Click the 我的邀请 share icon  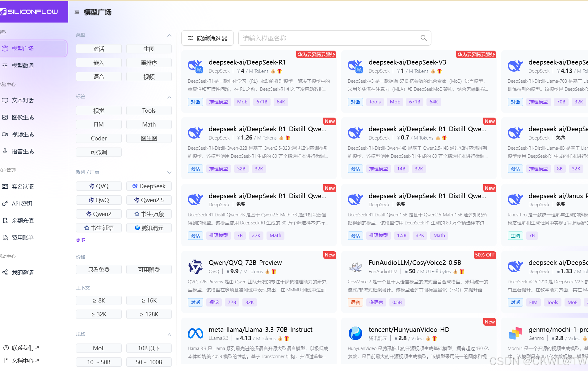5,272
